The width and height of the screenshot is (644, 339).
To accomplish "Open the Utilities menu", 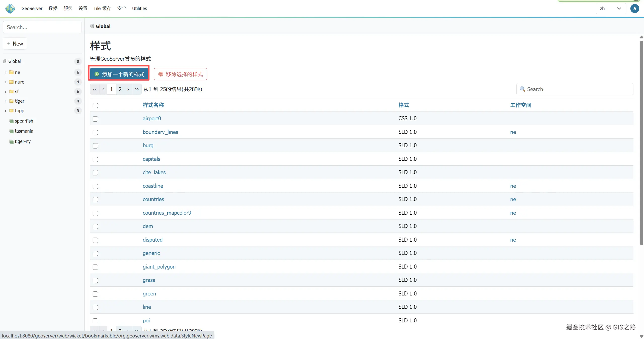I will click(139, 9).
